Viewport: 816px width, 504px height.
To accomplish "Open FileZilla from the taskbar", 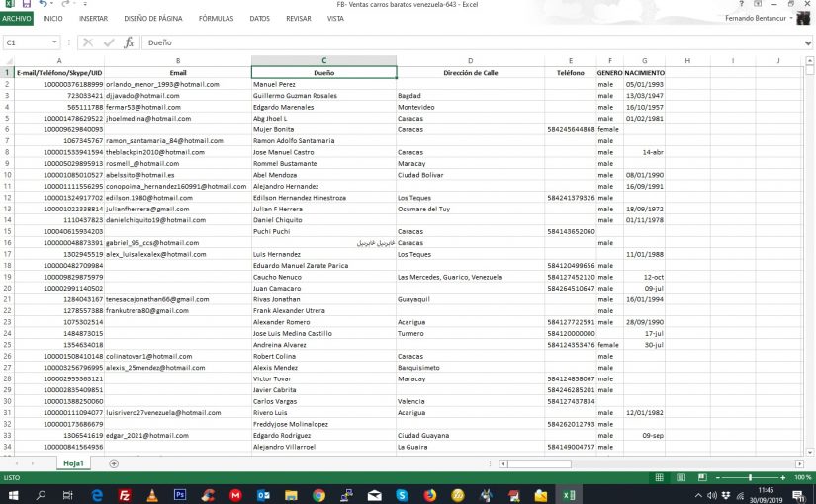I will (125, 495).
